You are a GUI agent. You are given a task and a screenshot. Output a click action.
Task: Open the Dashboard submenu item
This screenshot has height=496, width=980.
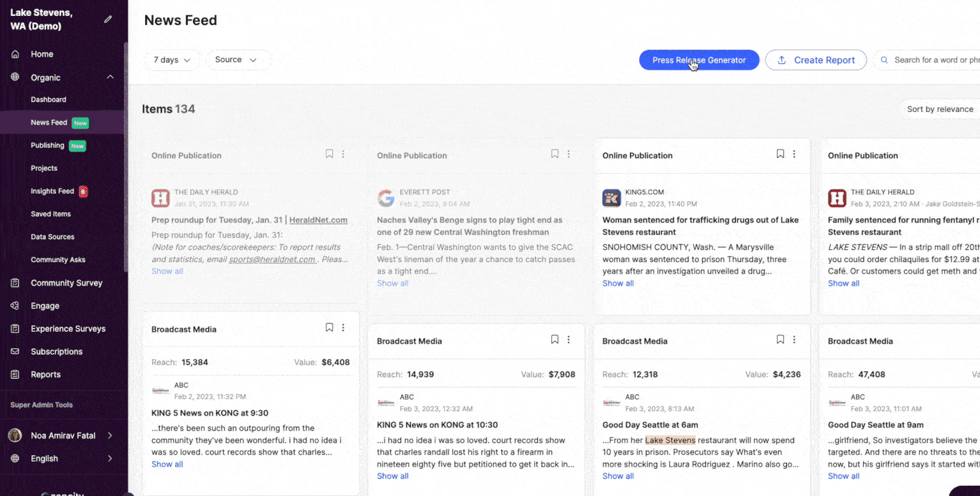[49, 100]
